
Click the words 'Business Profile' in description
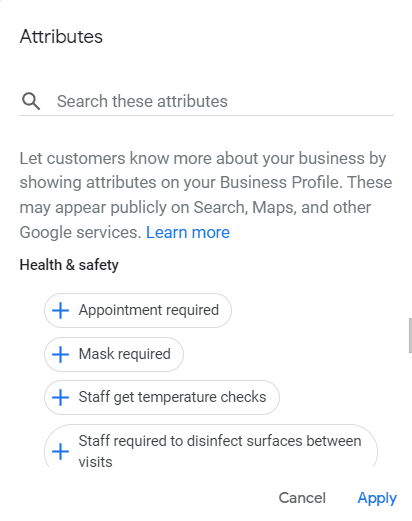point(281,182)
